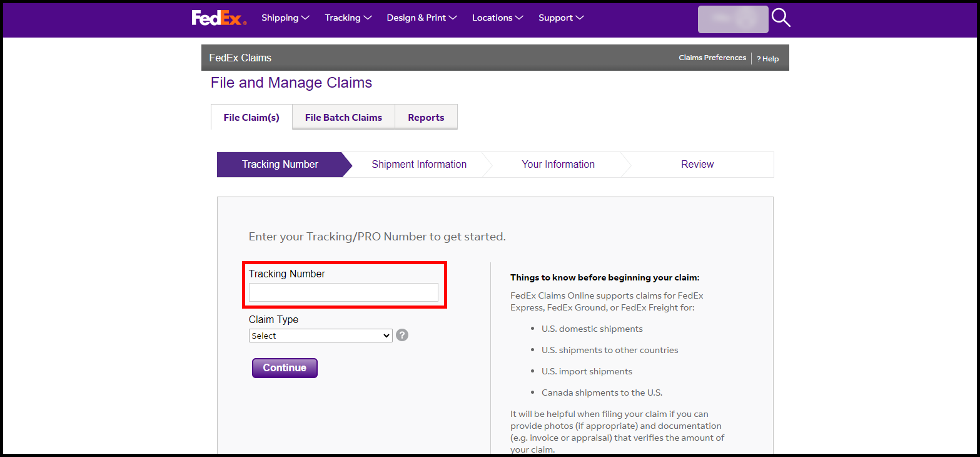
Task: Open the Reports tab
Action: (426, 117)
